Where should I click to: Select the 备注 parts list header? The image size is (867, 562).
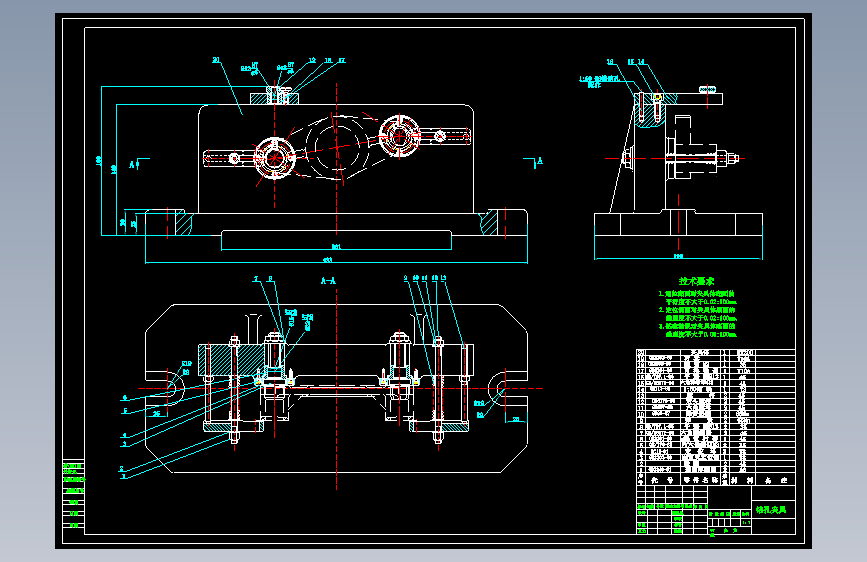(x=776, y=480)
